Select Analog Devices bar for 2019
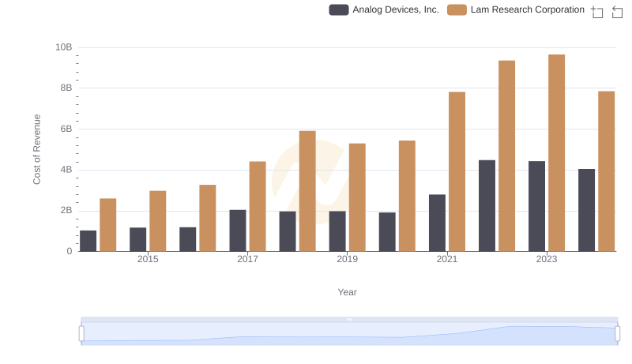 click(337, 231)
